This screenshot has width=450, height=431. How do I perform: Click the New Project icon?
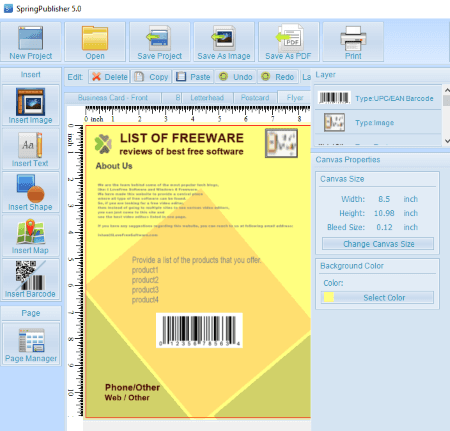(x=31, y=42)
